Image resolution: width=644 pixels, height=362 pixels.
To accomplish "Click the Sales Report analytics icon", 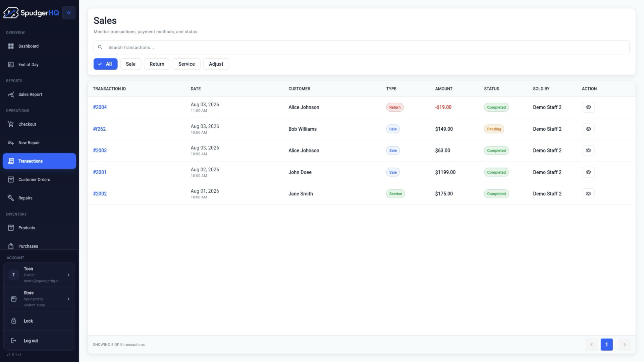I will [11, 94].
